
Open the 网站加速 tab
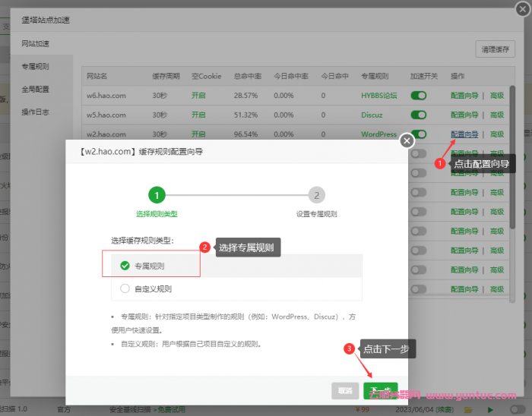tap(36, 45)
